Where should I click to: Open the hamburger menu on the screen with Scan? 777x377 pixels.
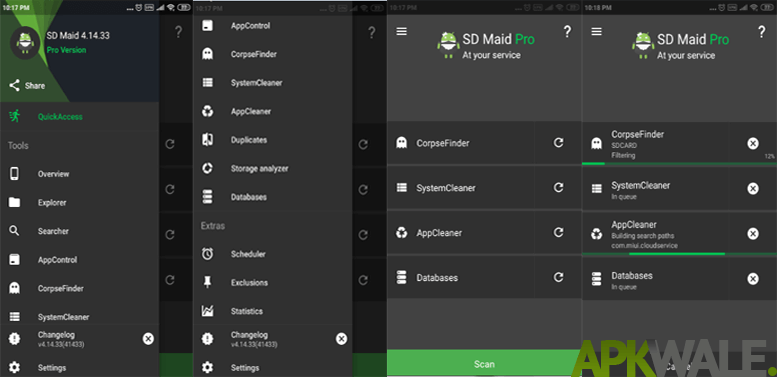[x=401, y=31]
